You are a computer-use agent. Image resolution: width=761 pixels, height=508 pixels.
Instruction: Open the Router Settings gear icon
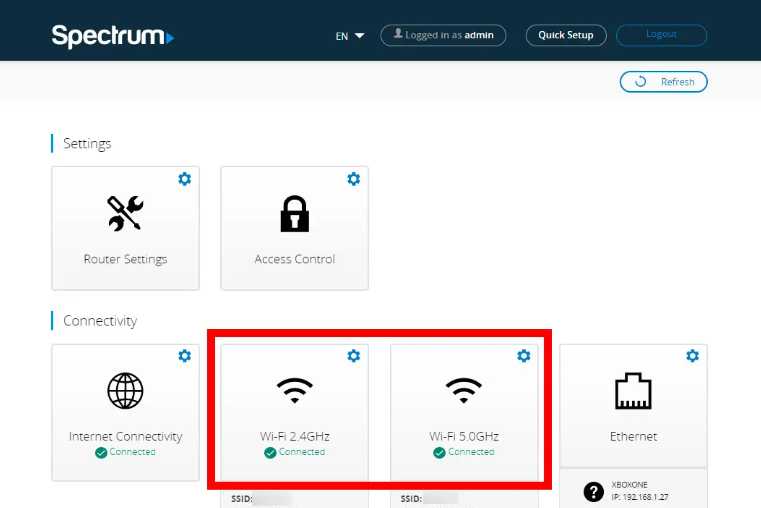tap(184, 179)
